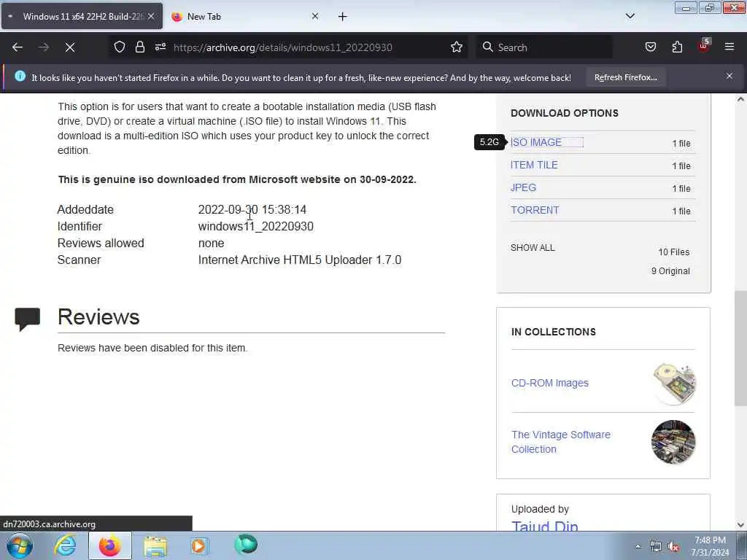747x560 pixels.
Task: Expand the list all tabs chevron
Action: [630, 16]
